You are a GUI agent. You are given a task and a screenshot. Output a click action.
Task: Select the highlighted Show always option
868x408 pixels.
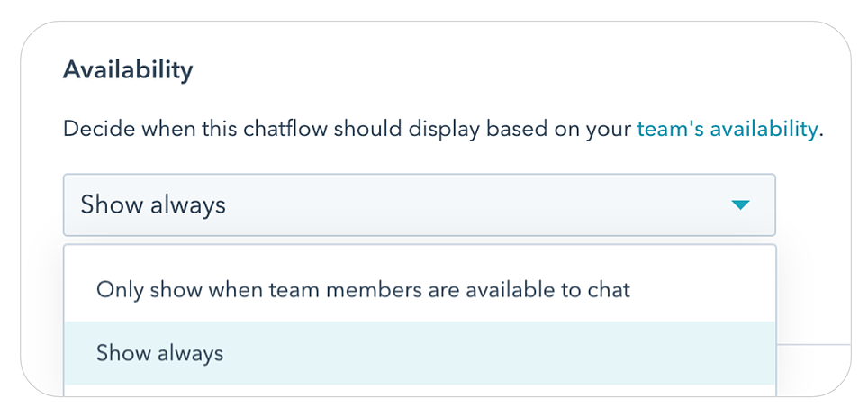pyautogui.click(x=420, y=353)
